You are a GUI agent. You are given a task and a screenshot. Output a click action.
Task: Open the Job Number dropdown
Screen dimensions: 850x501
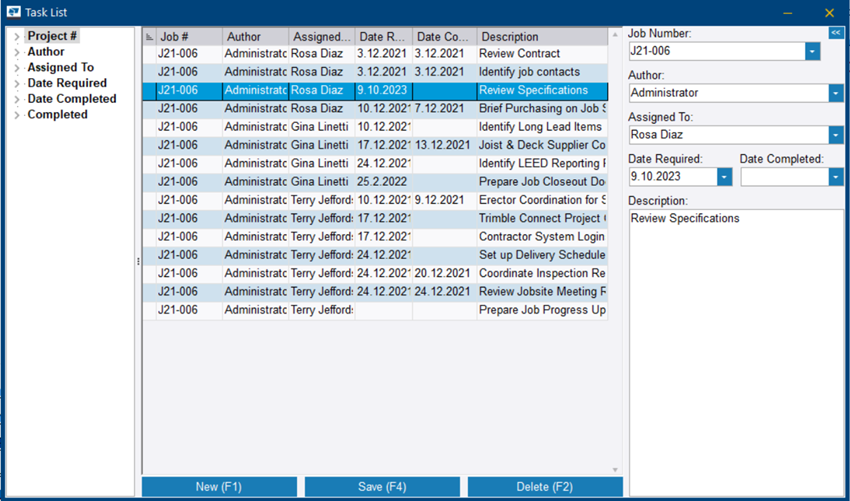click(x=812, y=52)
